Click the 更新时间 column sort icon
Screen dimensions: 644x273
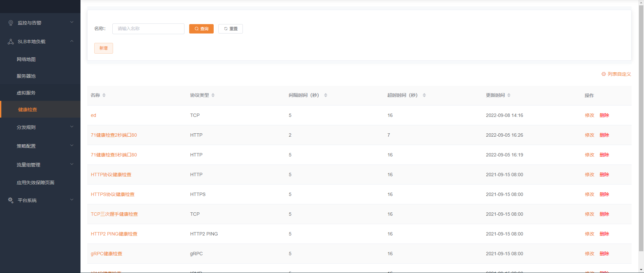(x=509, y=95)
